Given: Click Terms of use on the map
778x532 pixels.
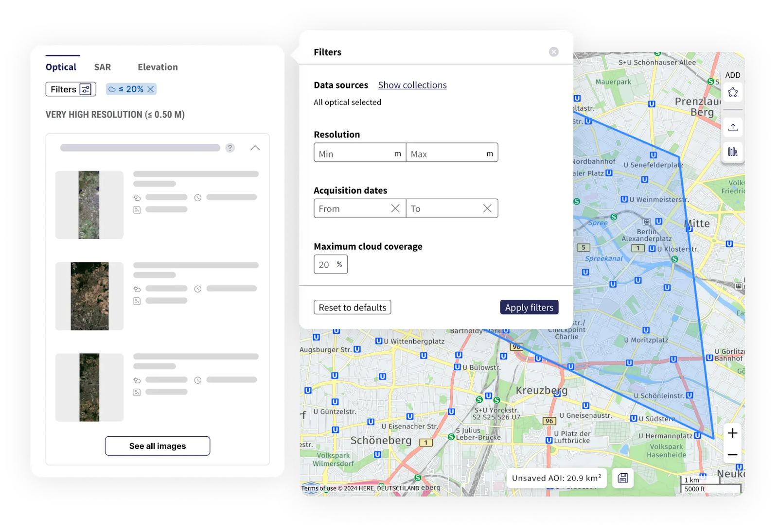Looking at the screenshot, I should (x=318, y=488).
